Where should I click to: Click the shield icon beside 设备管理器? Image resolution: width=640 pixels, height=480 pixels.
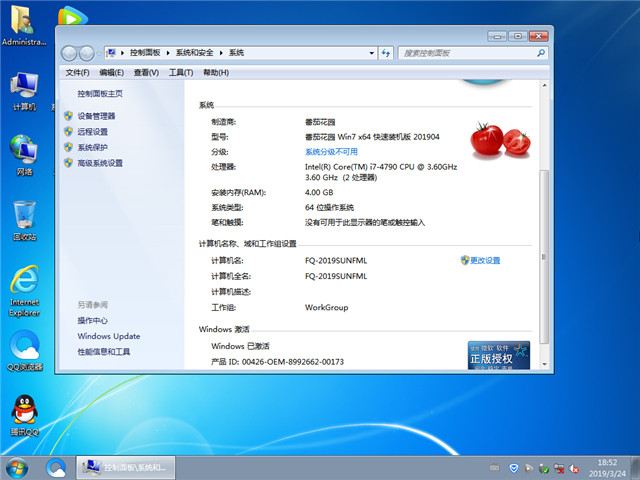pos(68,116)
